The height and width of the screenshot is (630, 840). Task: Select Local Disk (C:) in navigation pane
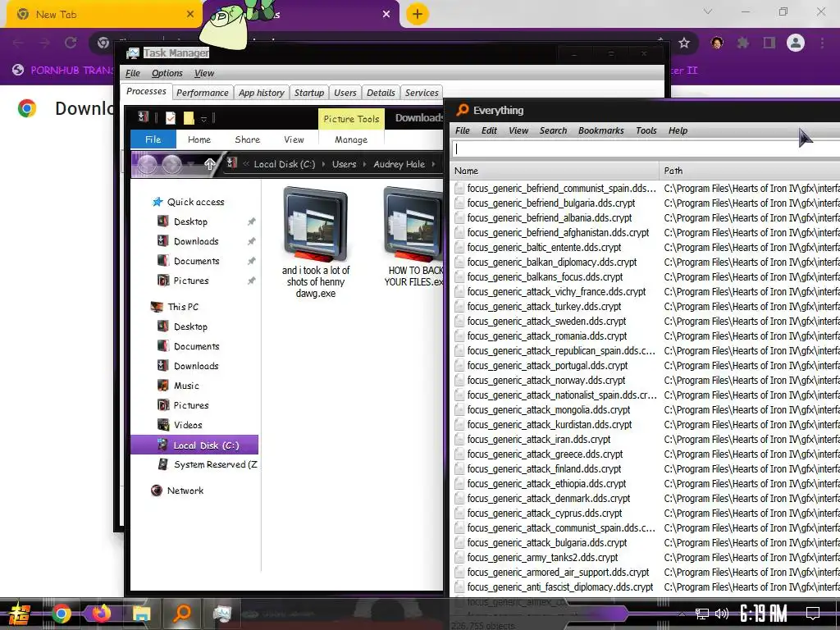[194, 445]
